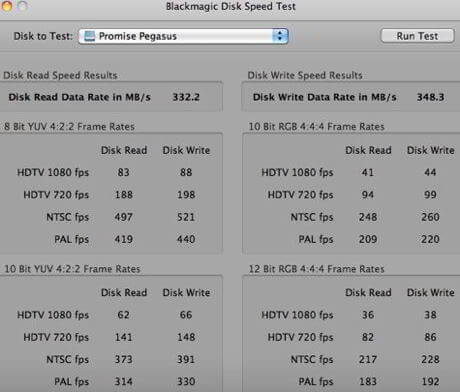Select the NTSC read value 373
Viewport: 460px width, 392px height.
point(124,359)
